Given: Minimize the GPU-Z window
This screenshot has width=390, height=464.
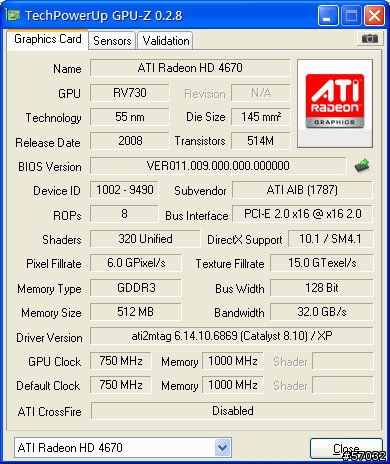Looking at the screenshot, I should [327, 15].
